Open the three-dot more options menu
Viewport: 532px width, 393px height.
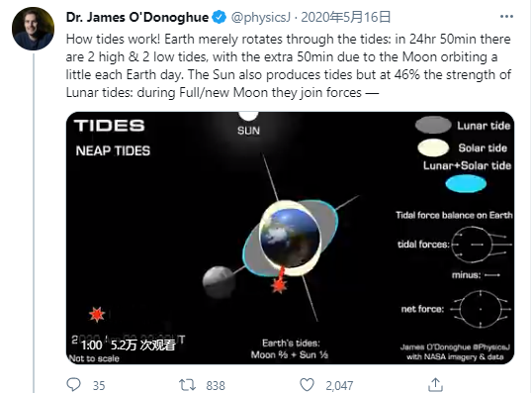(x=506, y=16)
